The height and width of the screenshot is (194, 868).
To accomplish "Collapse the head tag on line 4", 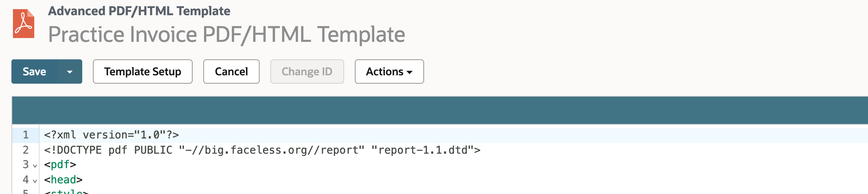I will pos(35,181).
